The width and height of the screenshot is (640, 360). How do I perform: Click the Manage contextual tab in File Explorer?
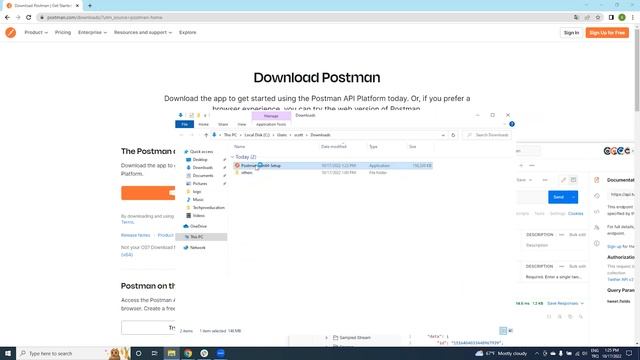pyautogui.click(x=271, y=116)
